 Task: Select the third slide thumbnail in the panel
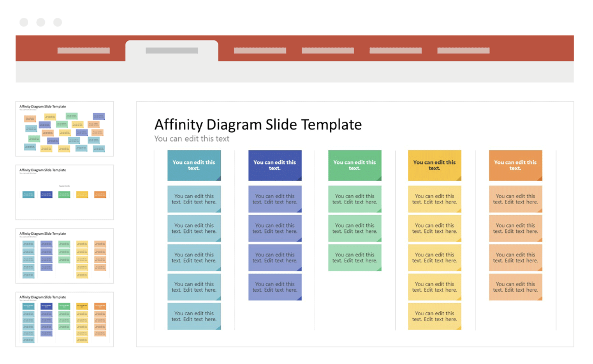[x=65, y=256]
